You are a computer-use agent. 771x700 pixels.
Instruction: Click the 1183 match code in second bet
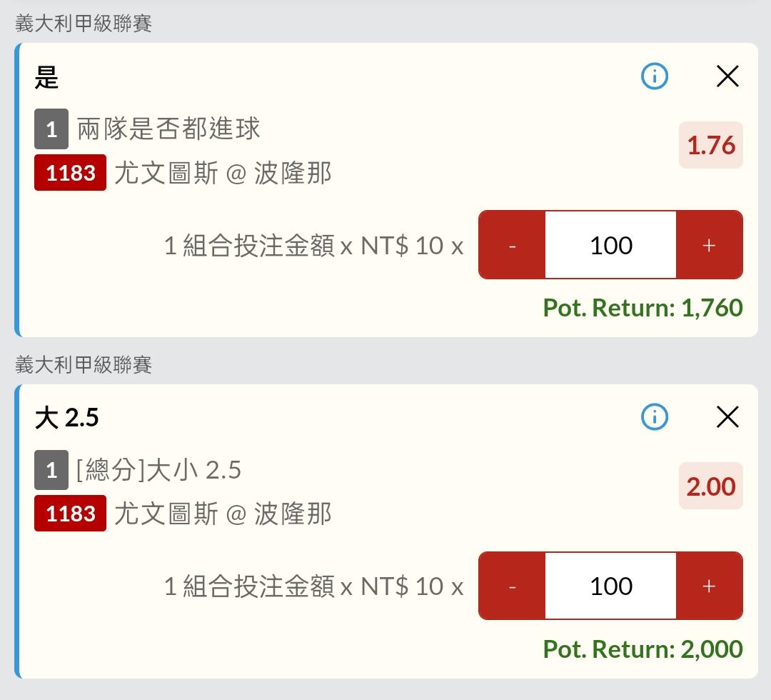pyautogui.click(x=70, y=514)
